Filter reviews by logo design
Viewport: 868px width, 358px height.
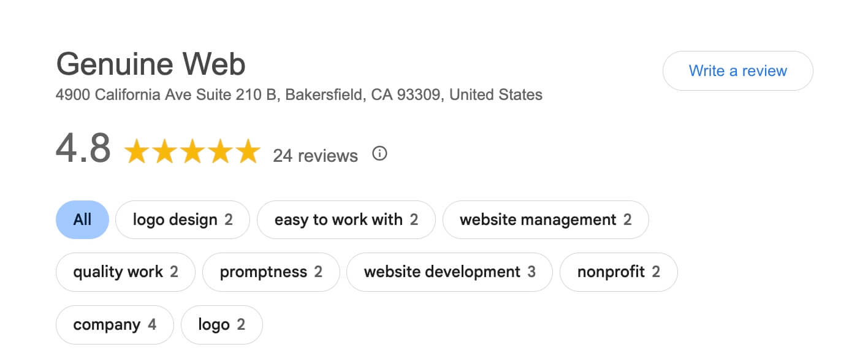click(x=182, y=219)
